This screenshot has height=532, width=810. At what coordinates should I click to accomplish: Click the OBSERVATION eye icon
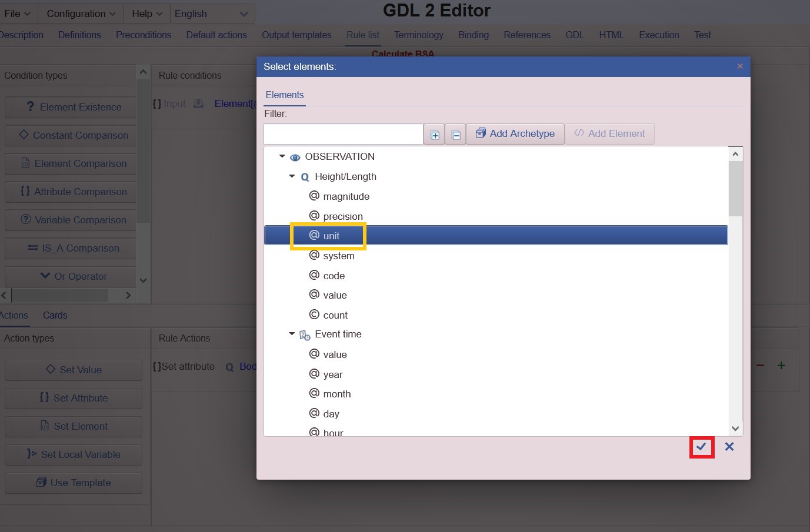point(295,157)
